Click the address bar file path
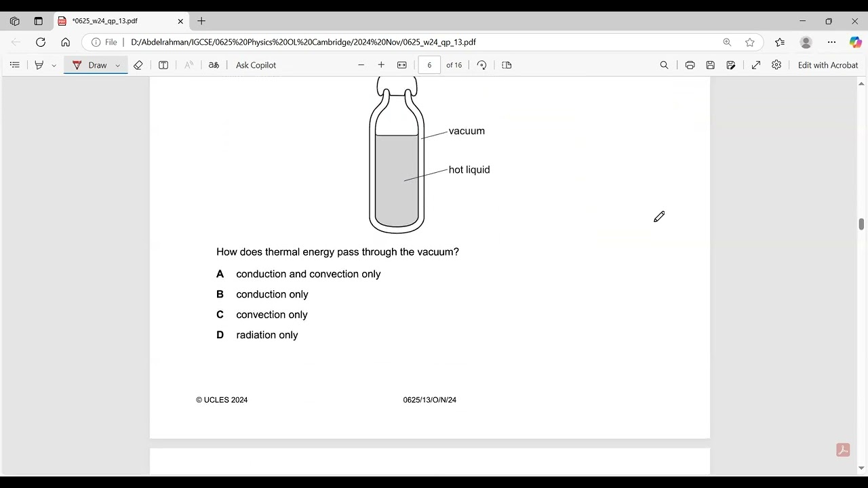The image size is (868, 488). tap(303, 42)
